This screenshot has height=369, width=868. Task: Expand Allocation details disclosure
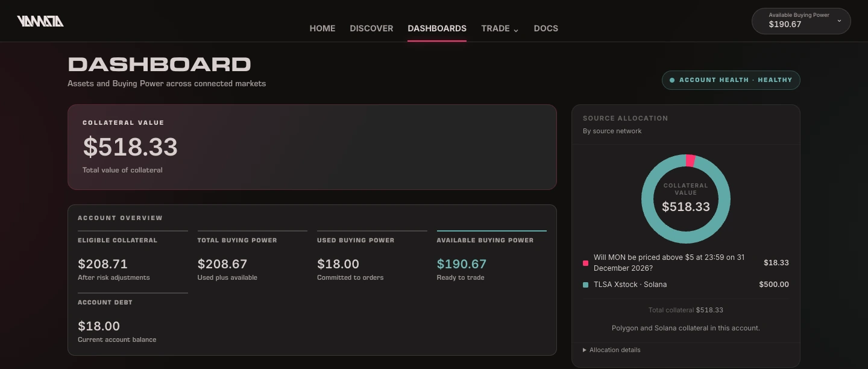[x=612, y=350]
